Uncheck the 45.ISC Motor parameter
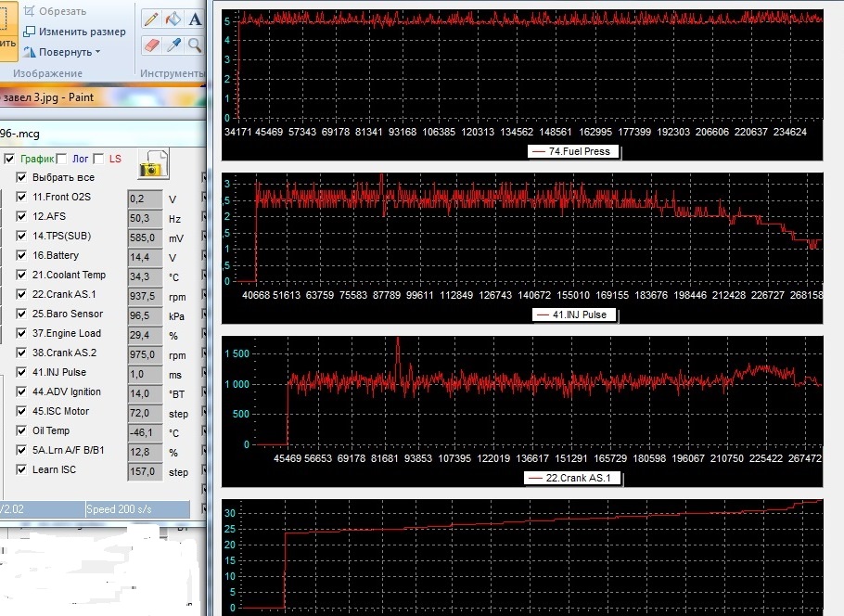 (21, 411)
